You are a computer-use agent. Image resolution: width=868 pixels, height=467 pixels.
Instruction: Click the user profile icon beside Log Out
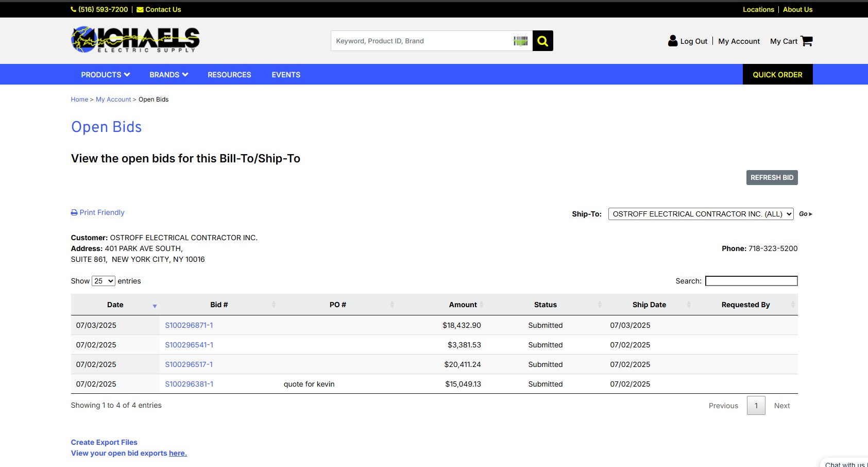tap(673, 41)
